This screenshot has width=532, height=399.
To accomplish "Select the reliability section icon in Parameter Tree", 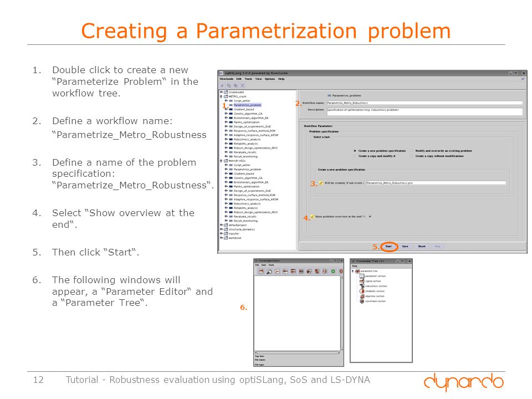I will click(362, 291).
